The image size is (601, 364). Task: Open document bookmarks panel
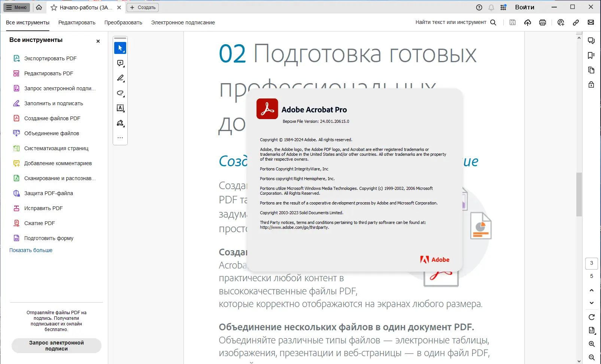591,55
